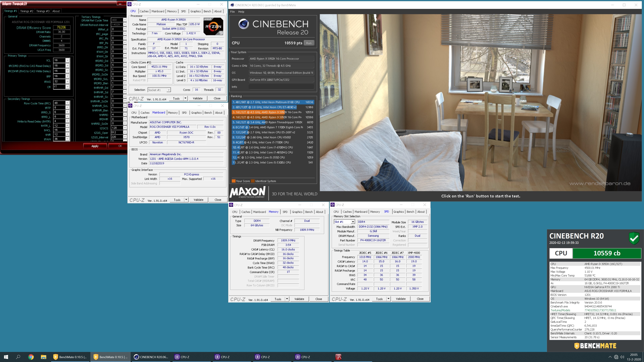Click DRAM Efficiency Score value 76206
Screen dimensions: 644x362
[x=62, y=27]
